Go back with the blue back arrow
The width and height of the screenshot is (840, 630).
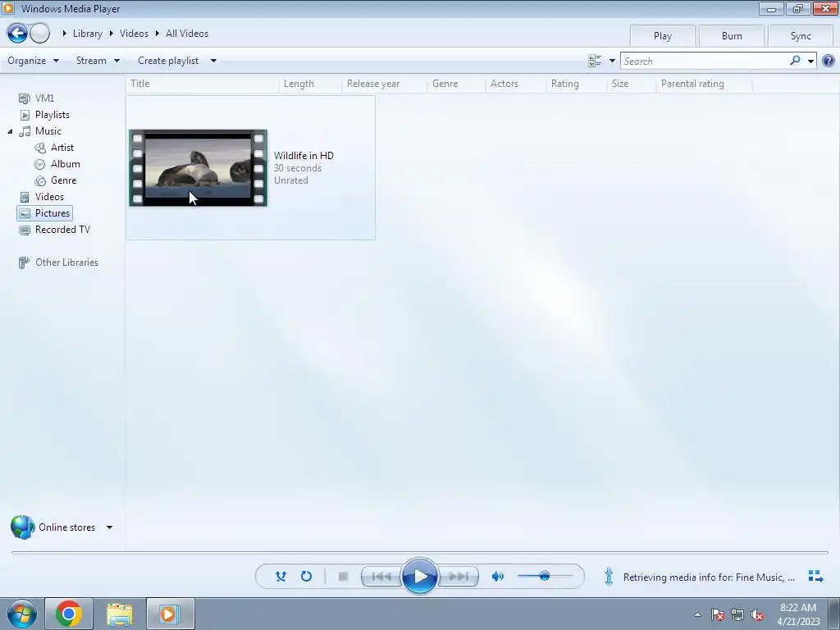click(17, 33)
